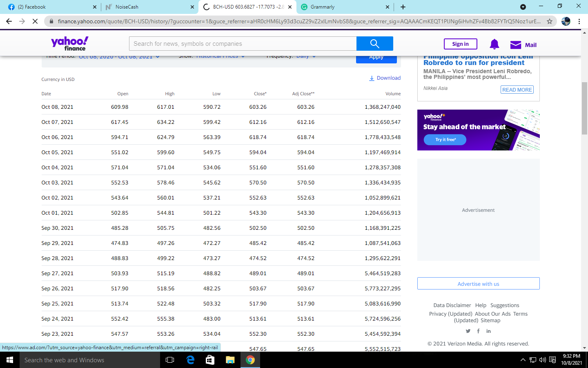Click the Date column header

coord(46,94)
